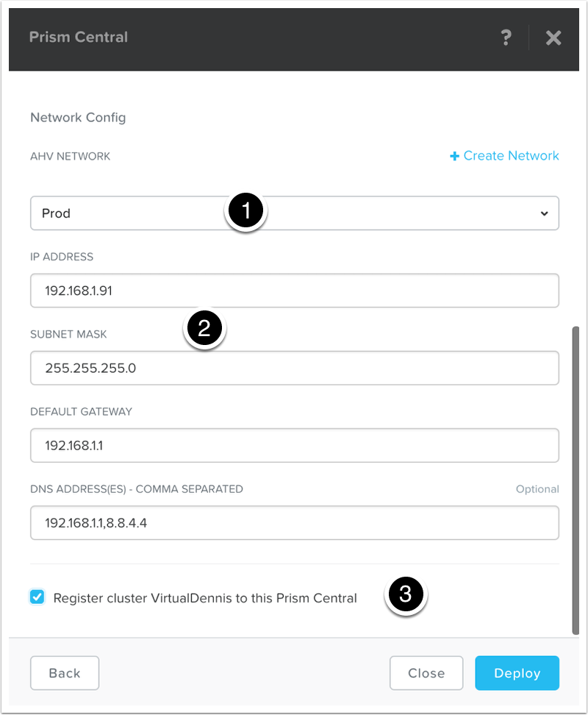Edit the DNS Addresses field
Viewport: 588px width, 715px height.
tap(294, 523)
